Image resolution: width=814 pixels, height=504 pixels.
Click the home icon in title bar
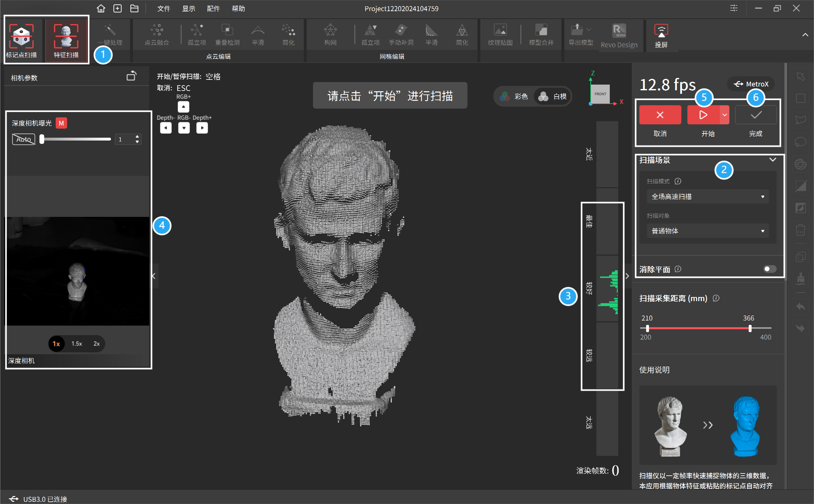click(x=101, y=9)
